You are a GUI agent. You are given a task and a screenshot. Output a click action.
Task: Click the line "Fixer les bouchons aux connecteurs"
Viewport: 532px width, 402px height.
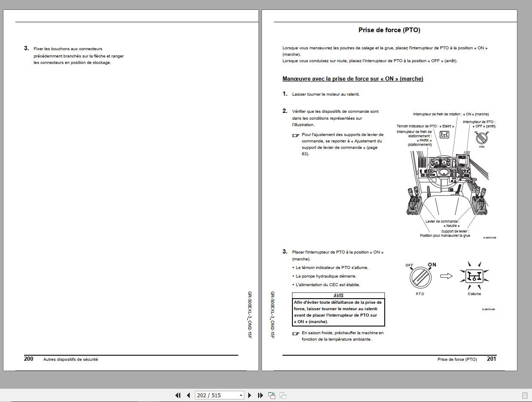(68, 49)
